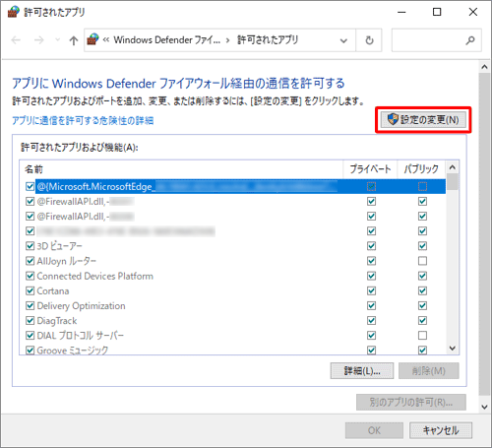Open アプリに通信を許可する危険性の詳細 link
Image resolution: width=492 pixels, height=448 pixels.
(83, 120)
